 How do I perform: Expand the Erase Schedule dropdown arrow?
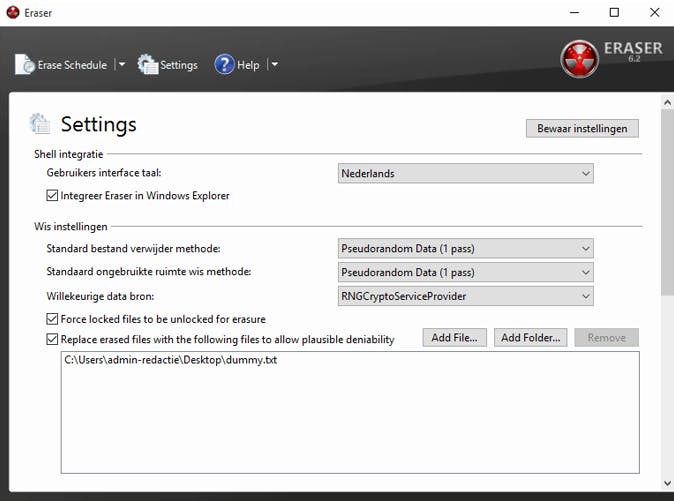click(x=122, y=65)
